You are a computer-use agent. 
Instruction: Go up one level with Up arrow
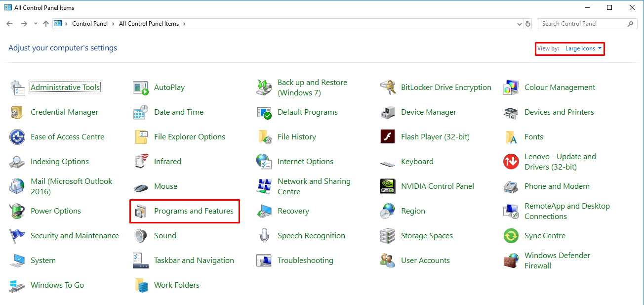tap(46, 24)
